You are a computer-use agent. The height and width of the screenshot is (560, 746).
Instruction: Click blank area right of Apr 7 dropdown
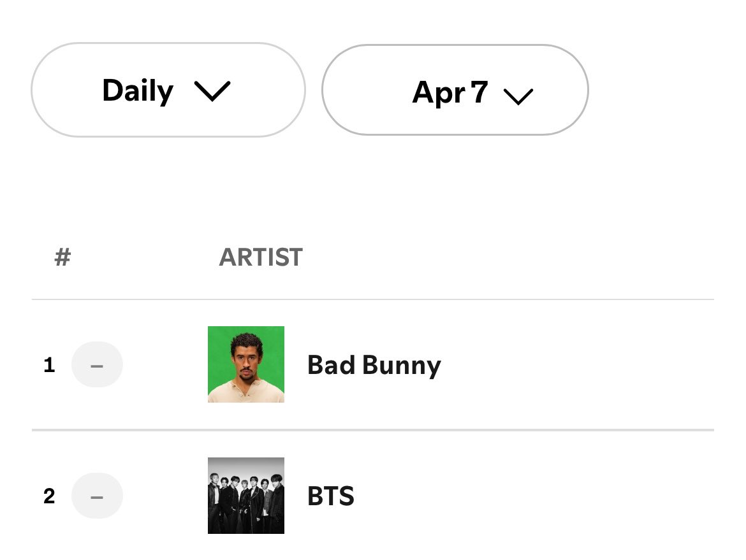coord(663,90)
